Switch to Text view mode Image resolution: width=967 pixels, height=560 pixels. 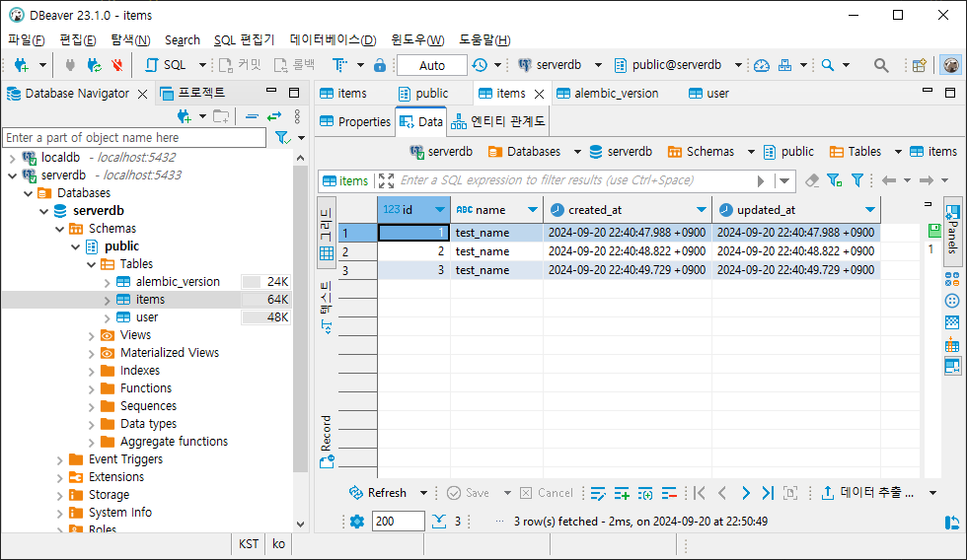pos(327,308)
